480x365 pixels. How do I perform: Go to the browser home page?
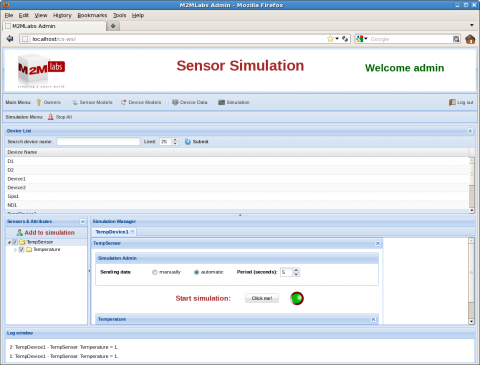pyautogui.click(x=470, y=39)
